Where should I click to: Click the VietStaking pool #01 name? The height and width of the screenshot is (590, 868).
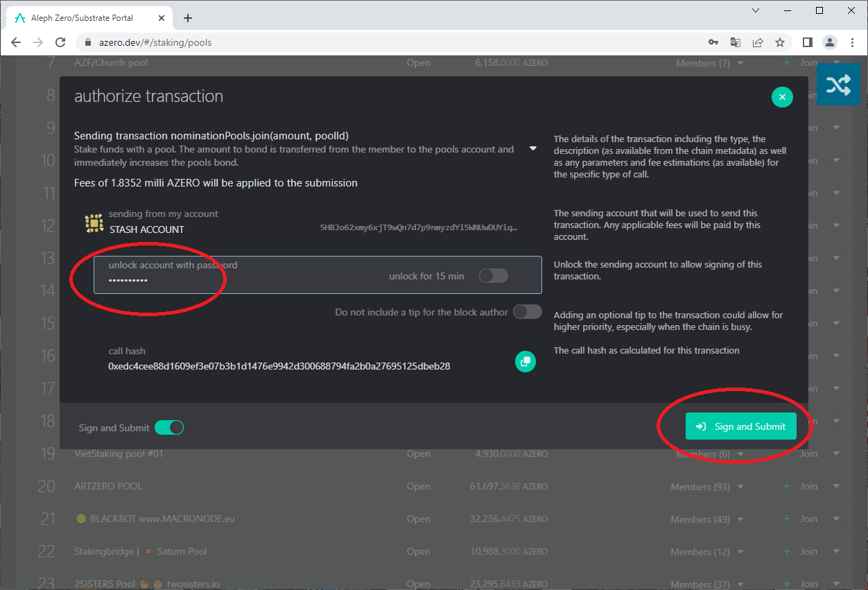(119, 453)
